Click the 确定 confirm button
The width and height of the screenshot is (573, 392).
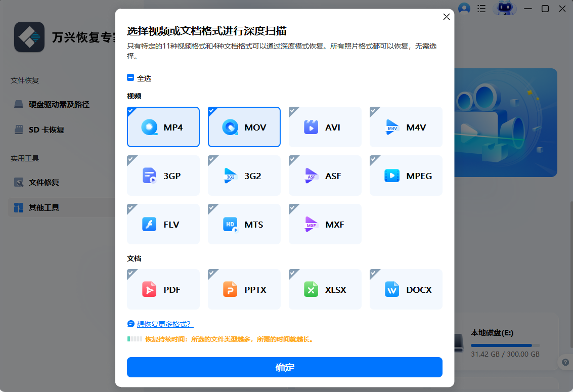point(284,367)
